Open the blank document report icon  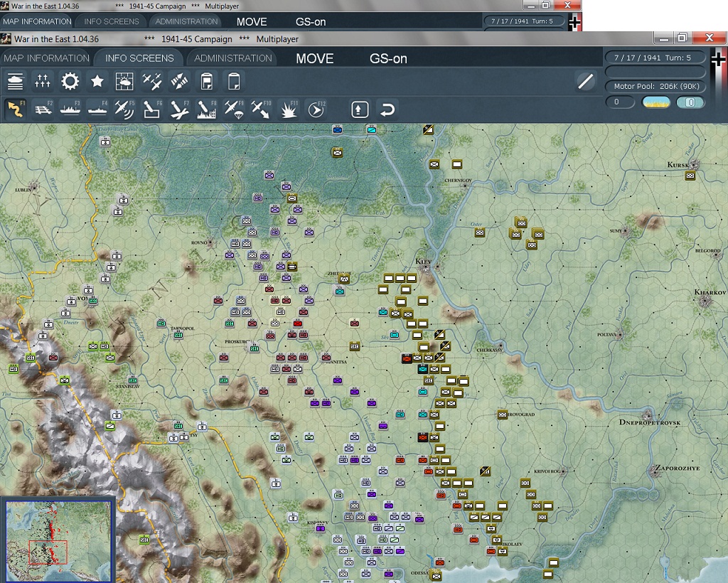tap(234, 81)
